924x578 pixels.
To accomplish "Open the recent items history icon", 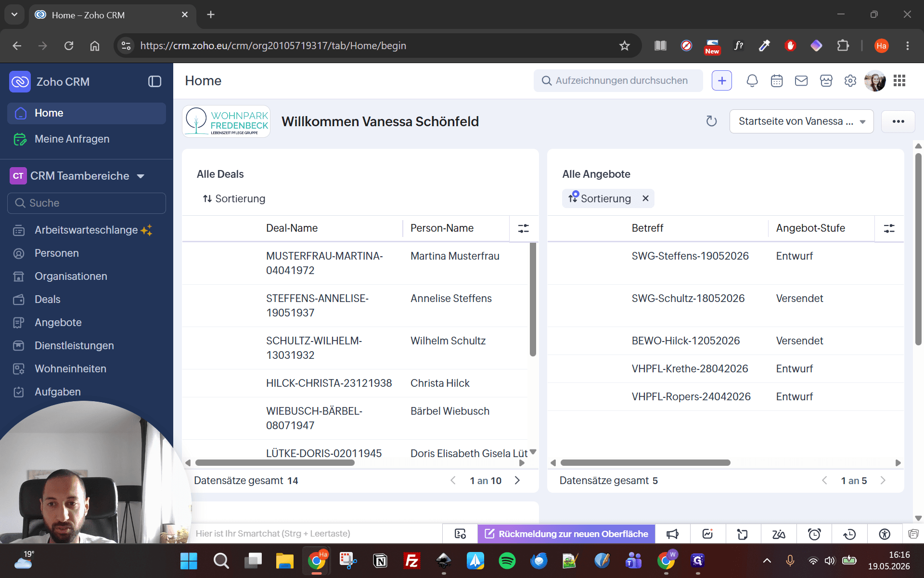I will click(849, 534).
